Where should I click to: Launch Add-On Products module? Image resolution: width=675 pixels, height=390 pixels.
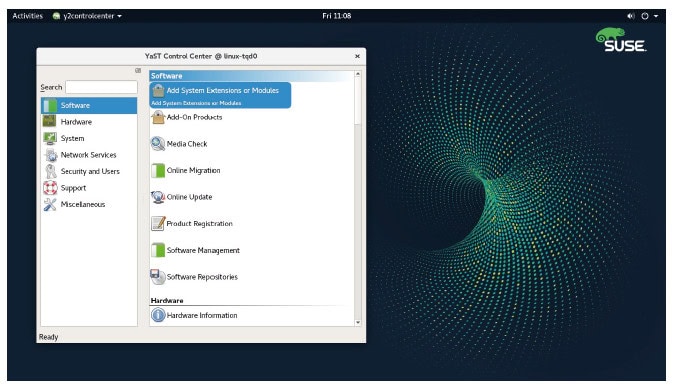pos(194,117)
